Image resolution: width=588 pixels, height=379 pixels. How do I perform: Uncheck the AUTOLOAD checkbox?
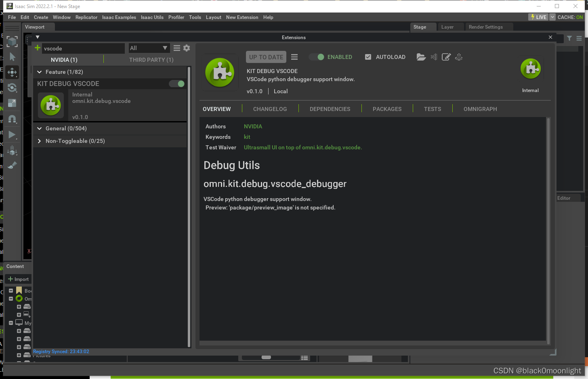[368, 57]
